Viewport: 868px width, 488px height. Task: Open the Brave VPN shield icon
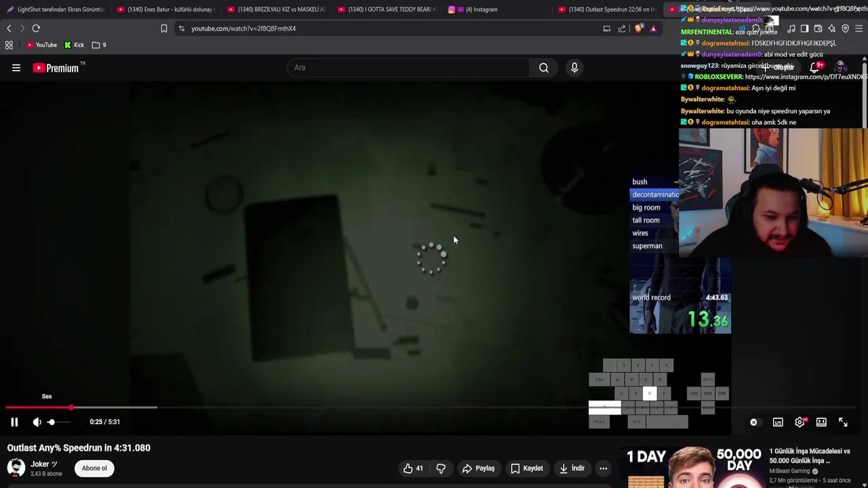tap(845, 28)
